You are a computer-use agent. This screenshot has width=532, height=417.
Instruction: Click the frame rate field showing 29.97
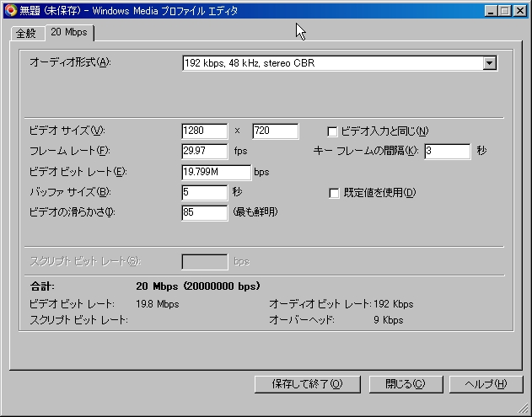pos(205,151)
